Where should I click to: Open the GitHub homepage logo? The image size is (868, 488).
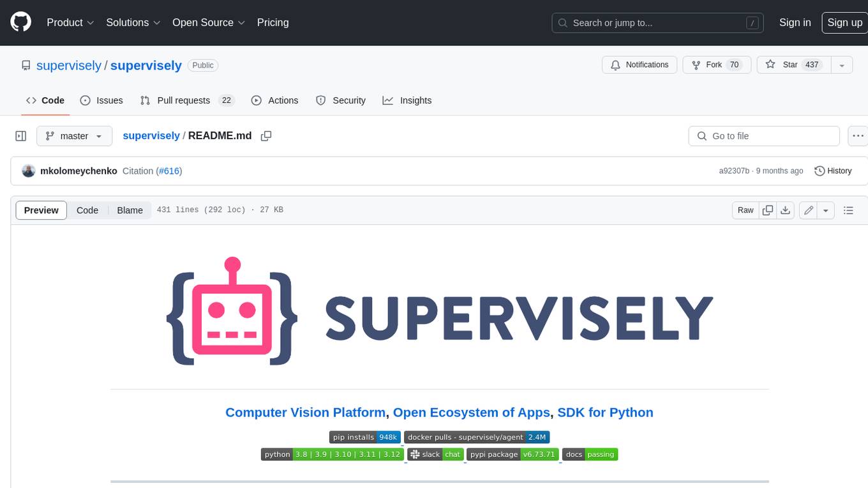coord(20,22)
